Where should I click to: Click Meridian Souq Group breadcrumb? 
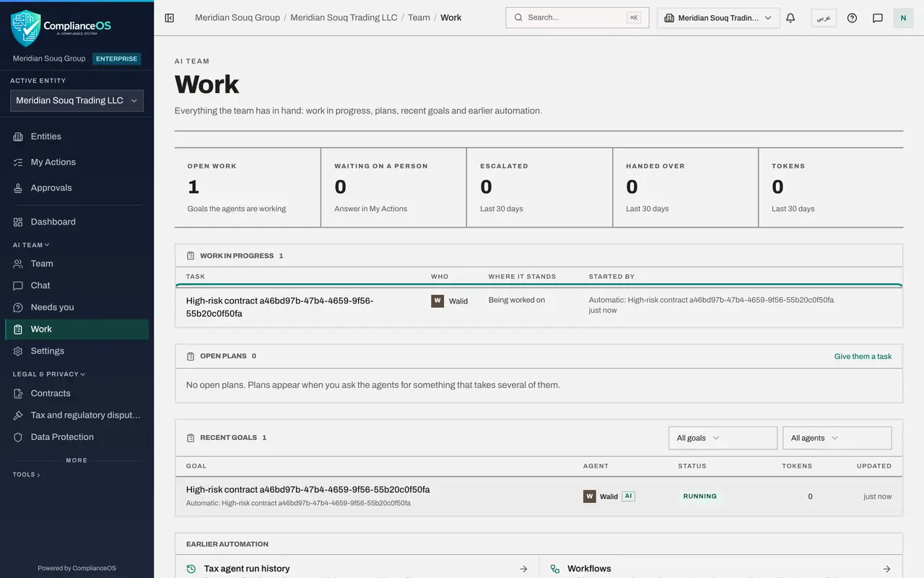[x=237, y=17]
